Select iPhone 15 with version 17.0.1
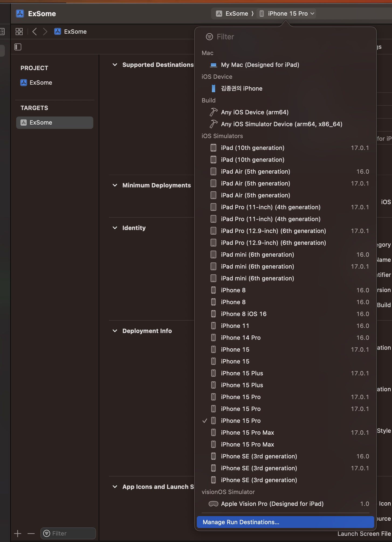The width and height of the screenshot is (392, 542). 286,349
